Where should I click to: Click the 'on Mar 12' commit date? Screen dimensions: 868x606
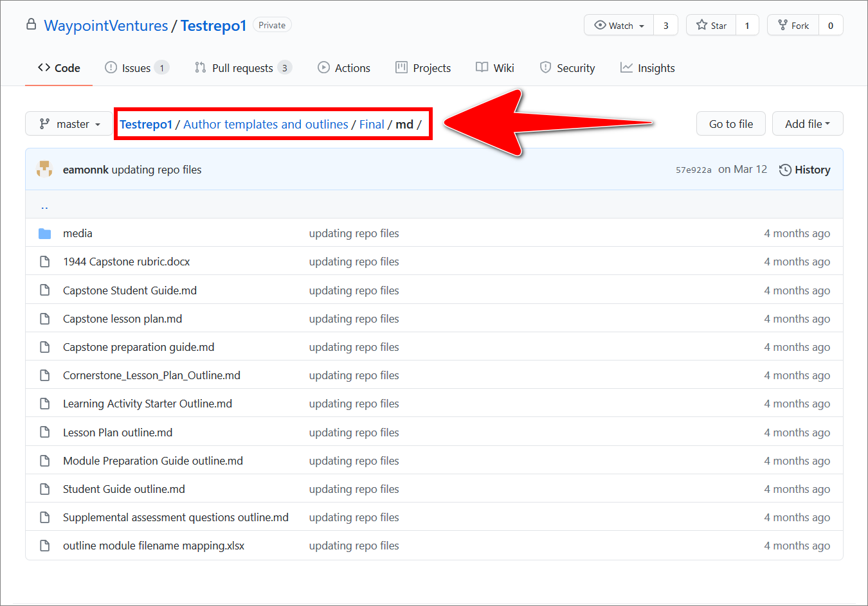[743, 169]
